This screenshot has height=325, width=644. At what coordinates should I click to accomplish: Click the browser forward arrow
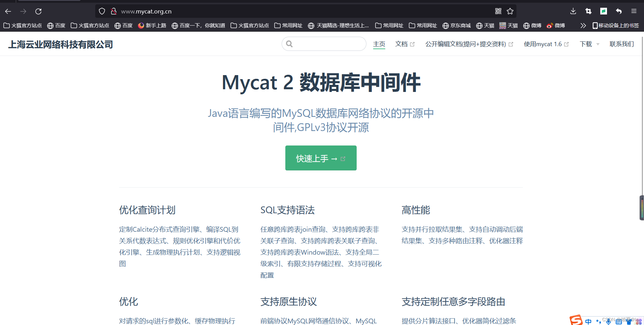click(x=23, y=11)
